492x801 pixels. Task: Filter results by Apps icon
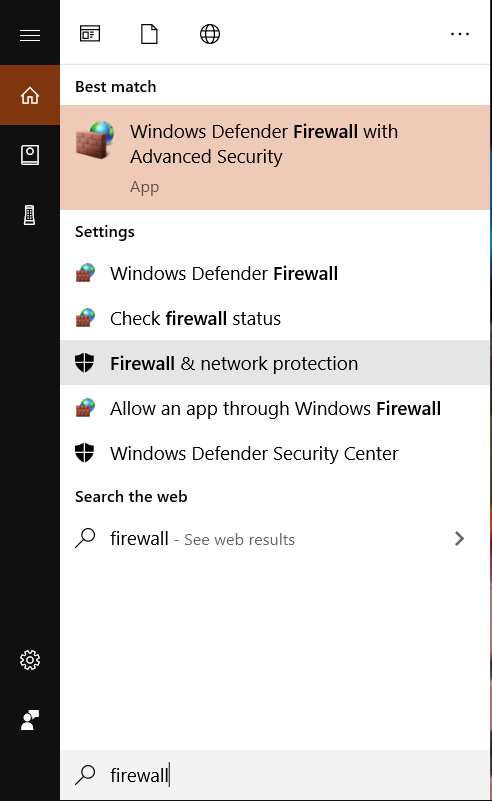(x=90, y=34)
